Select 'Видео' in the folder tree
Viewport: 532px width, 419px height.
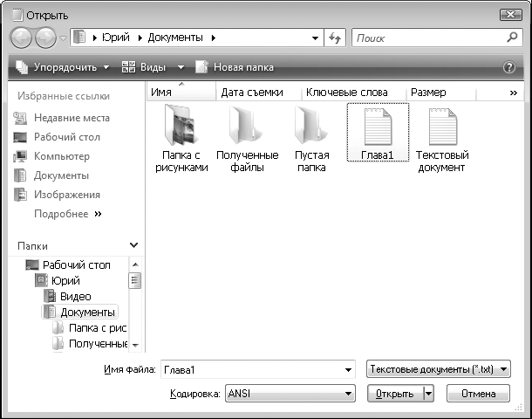click(x=75, y=297)
